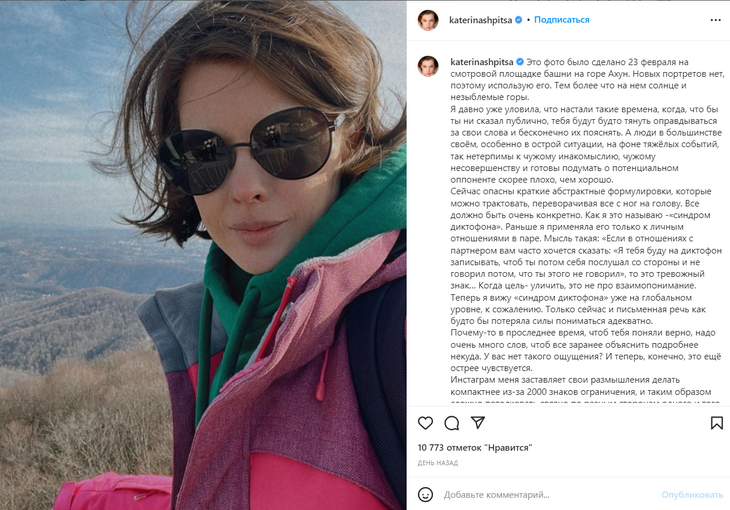Follow the account via Подписаться
Image resolution: width=730 pixels, height=510 pixels.
pos(561,20)
